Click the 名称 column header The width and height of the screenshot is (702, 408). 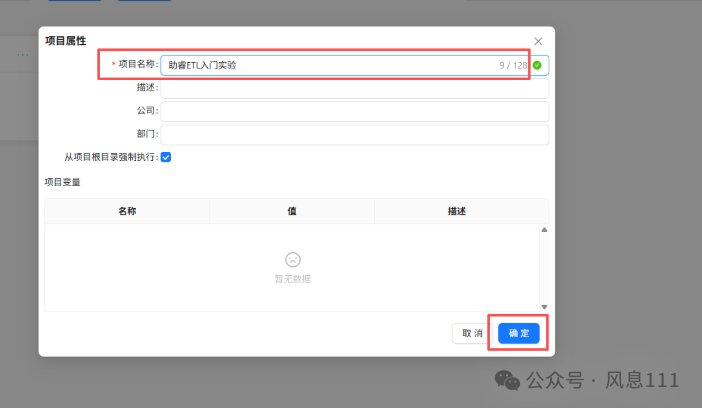pos(127,211)
